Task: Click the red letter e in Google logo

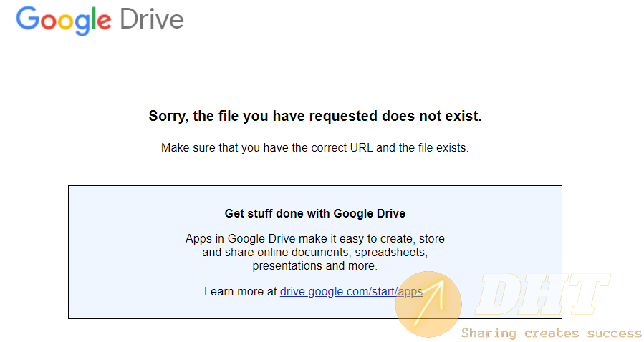Action: (x=105, y=21)
